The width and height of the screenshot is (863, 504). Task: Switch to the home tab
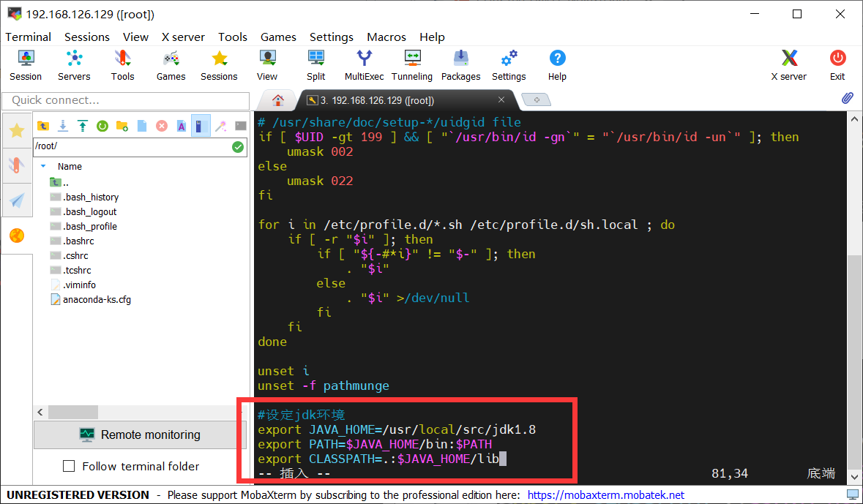pyautogui.click(x=278, y=100)
